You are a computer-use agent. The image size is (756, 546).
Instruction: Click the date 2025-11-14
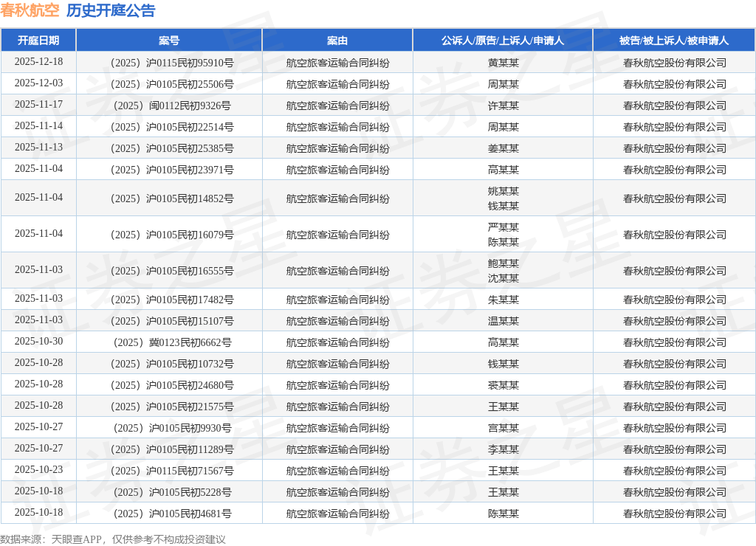[x=38, y=125]
